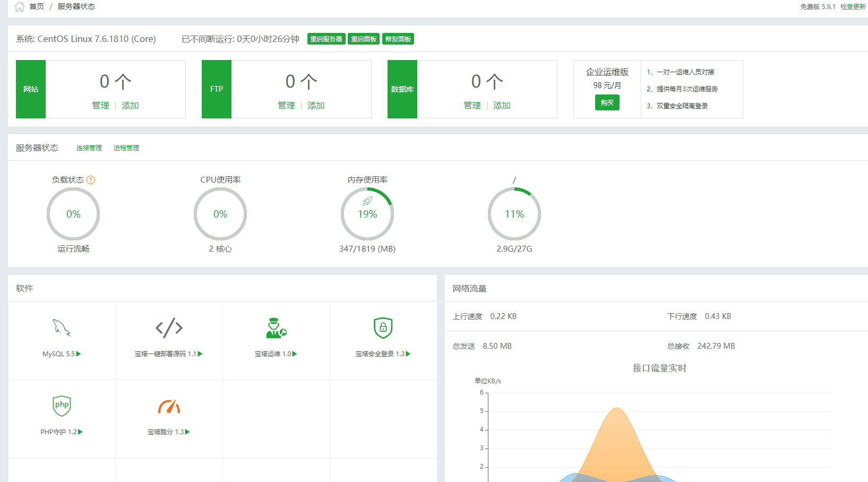This screenshot has height=482, width=868.
Task: Click the arrow beside PHP守护 1.2
Action: pyautogui.click(x=80, y=432)
